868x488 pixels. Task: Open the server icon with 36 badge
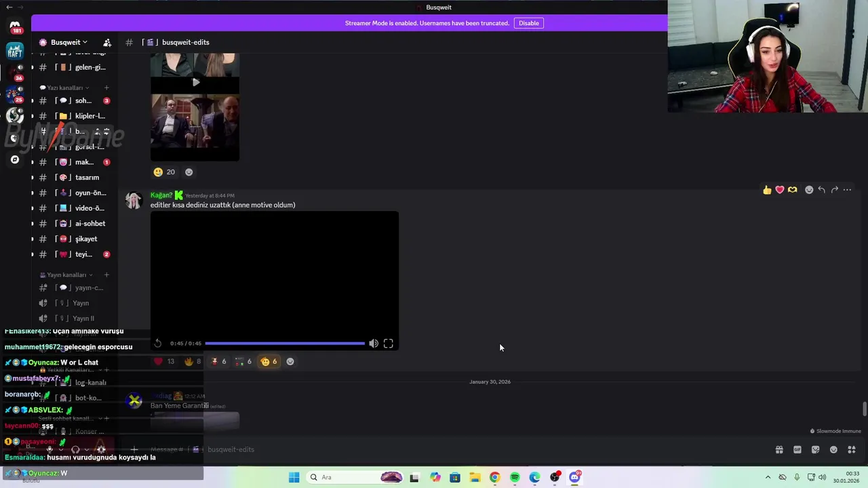15,73
